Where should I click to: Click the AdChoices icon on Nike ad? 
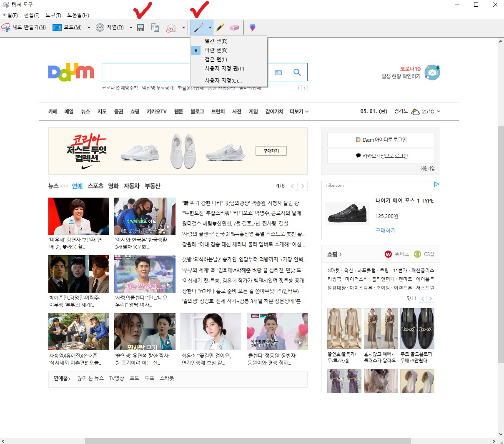(x=436, y=184)
